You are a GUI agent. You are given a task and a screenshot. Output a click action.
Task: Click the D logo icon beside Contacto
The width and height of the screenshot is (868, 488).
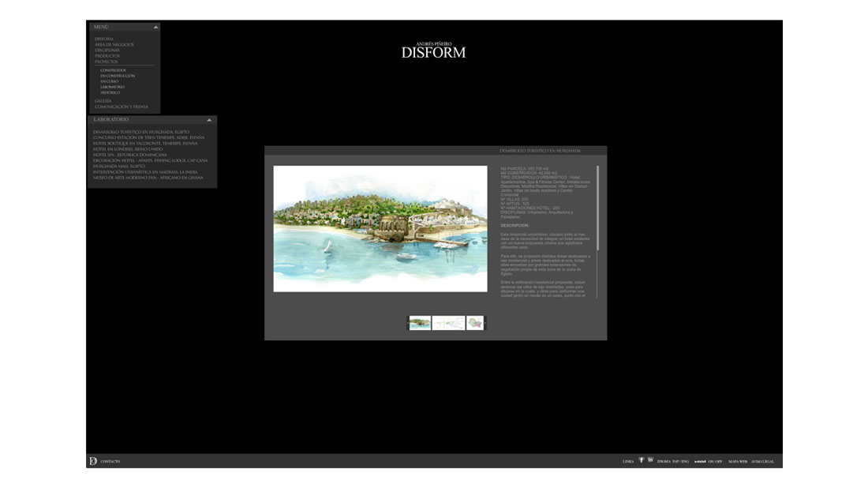click(92, 461)
